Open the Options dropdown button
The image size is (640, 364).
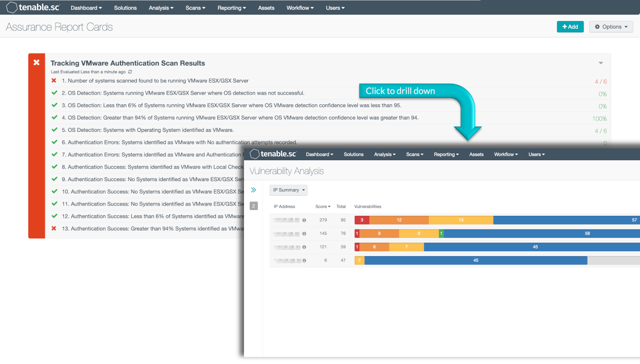tap(611, 27)
